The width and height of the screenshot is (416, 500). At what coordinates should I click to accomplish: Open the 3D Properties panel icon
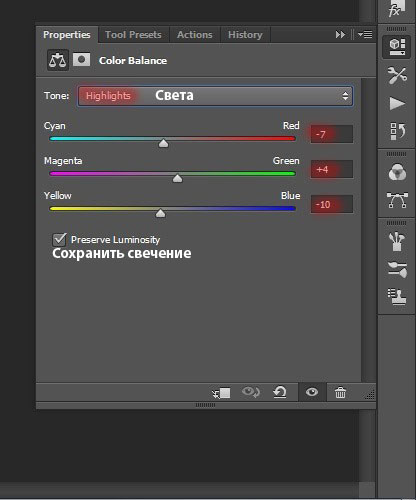pyautogui.click(x=397, y=47)
